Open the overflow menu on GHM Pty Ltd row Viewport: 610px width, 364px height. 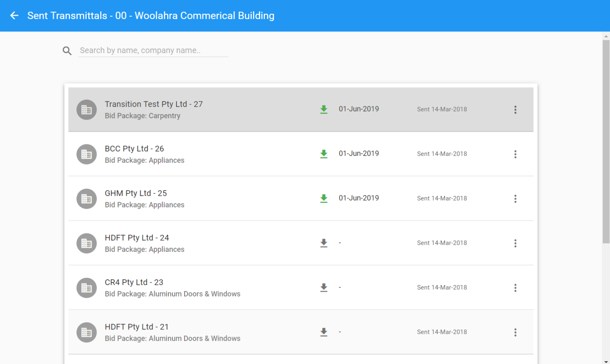(515, 198)
